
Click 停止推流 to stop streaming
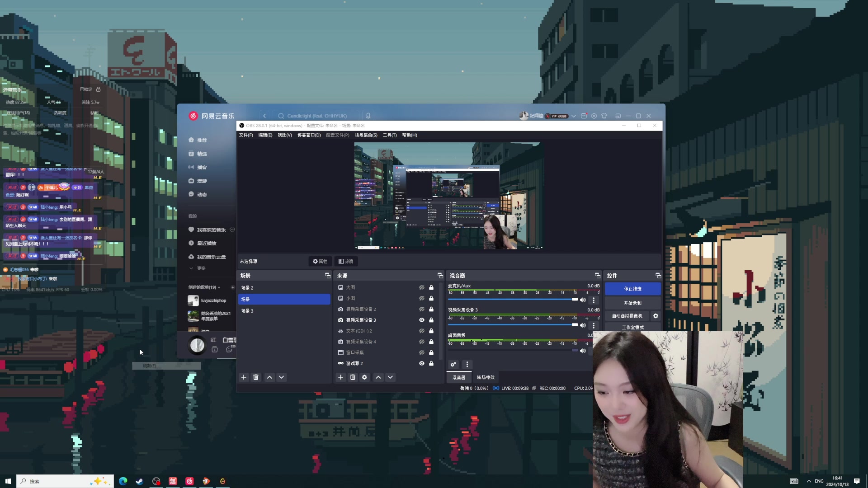click(x=633, y=289)
